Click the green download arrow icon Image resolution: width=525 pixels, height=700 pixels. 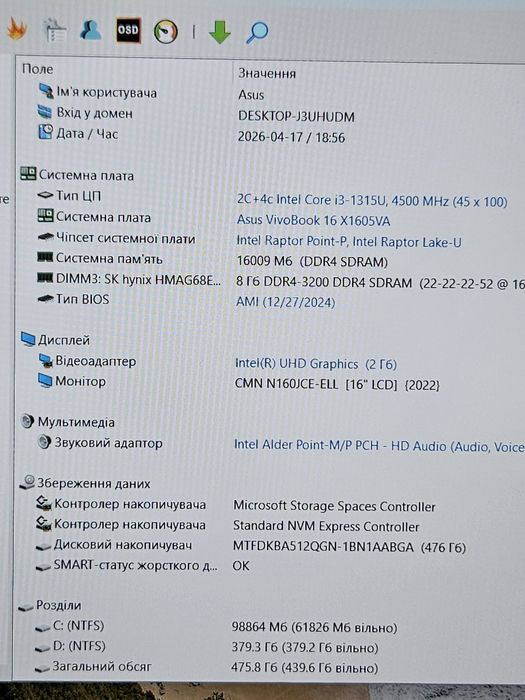coord(220,32)
